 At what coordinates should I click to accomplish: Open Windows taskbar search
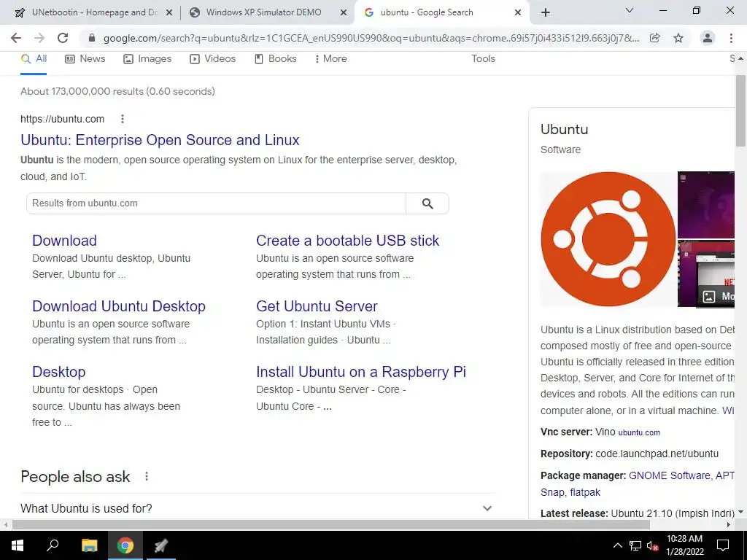point(53,545)
